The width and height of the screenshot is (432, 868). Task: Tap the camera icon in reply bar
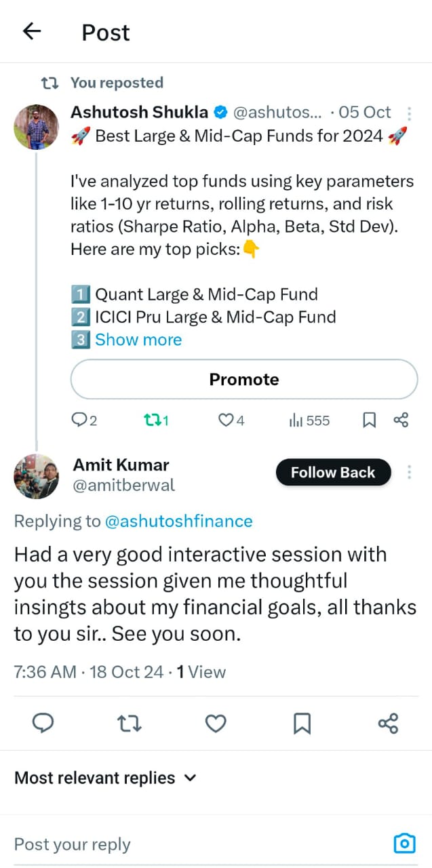(404, 844)
